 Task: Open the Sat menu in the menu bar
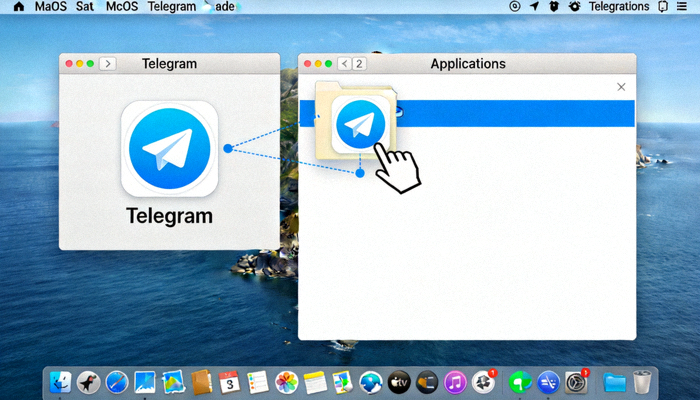(x=85, y=7)
